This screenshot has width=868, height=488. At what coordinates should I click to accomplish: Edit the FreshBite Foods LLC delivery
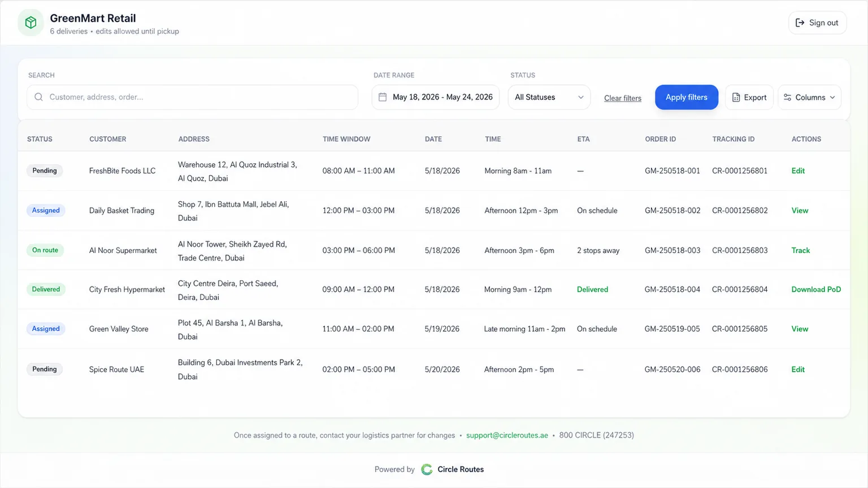(798, 171)
